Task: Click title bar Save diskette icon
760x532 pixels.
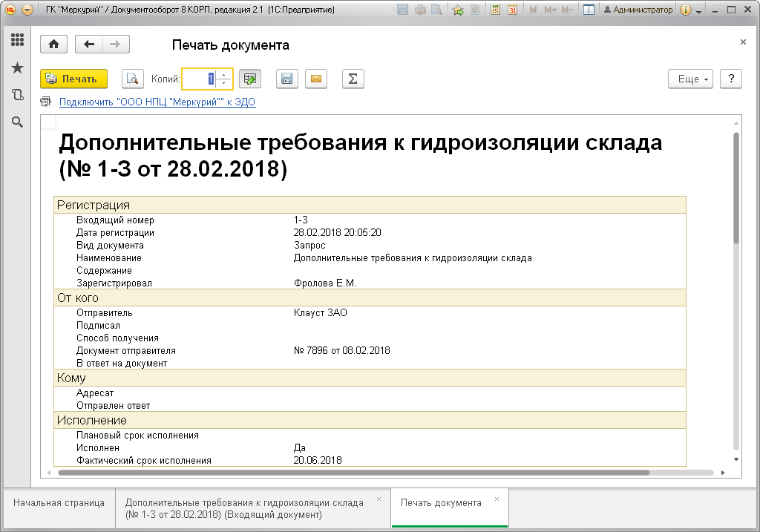Action: 402,10
